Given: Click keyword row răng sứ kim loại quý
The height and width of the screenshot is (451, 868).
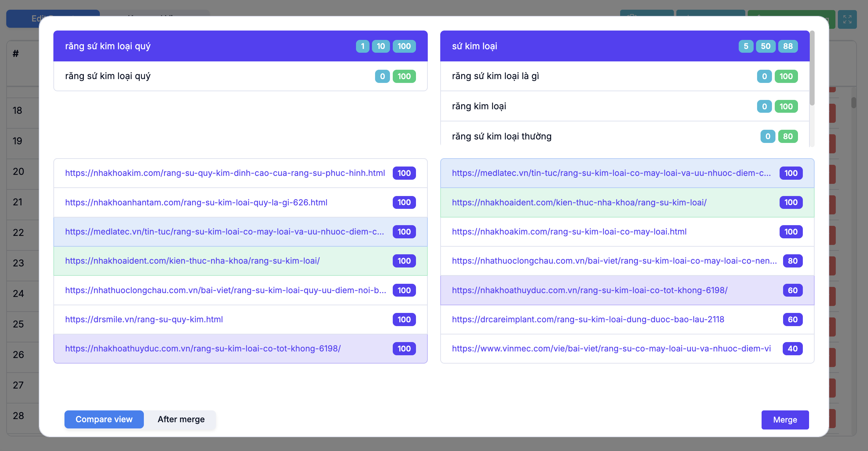Looking at the screenshot, I should 241,76.
